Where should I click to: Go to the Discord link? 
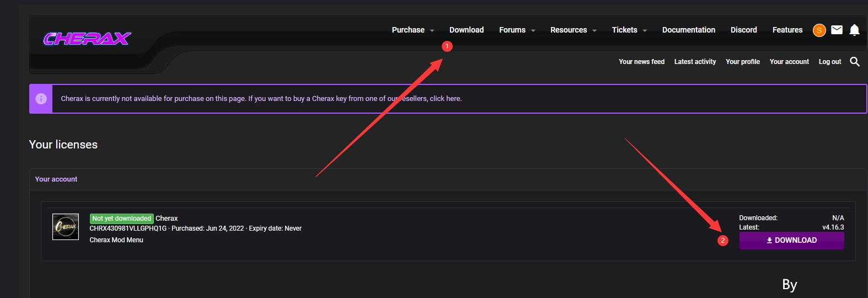click(743, 30)
